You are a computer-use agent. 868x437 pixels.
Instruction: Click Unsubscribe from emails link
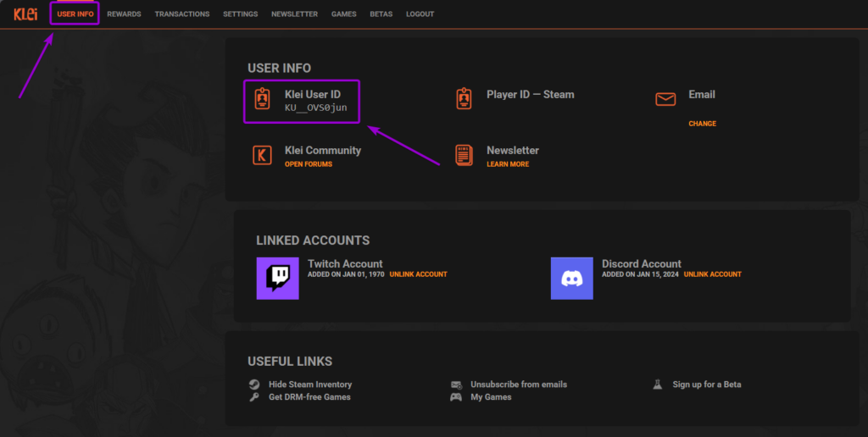(519, 384)
